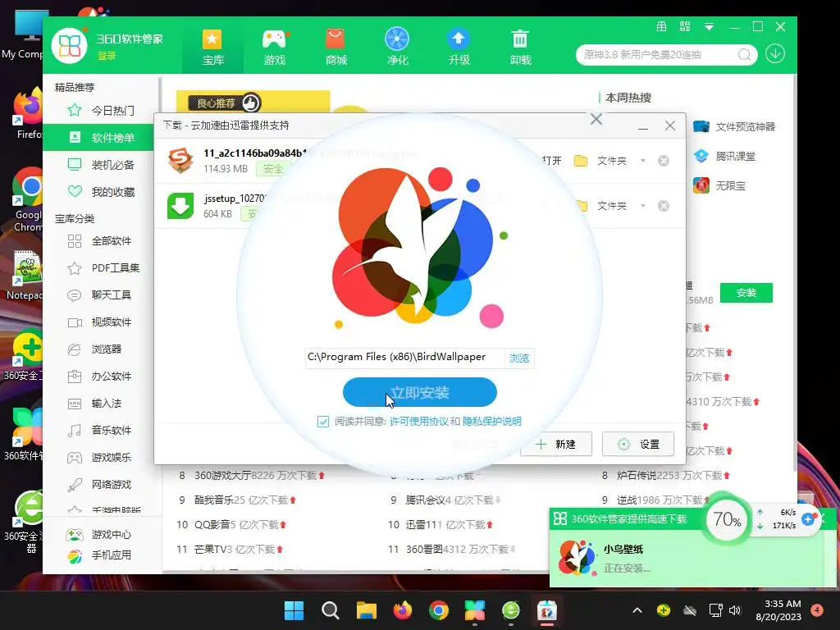Screen dimensions: 840x630
Task: Select 视频软件 category
Action: [101, 322]
